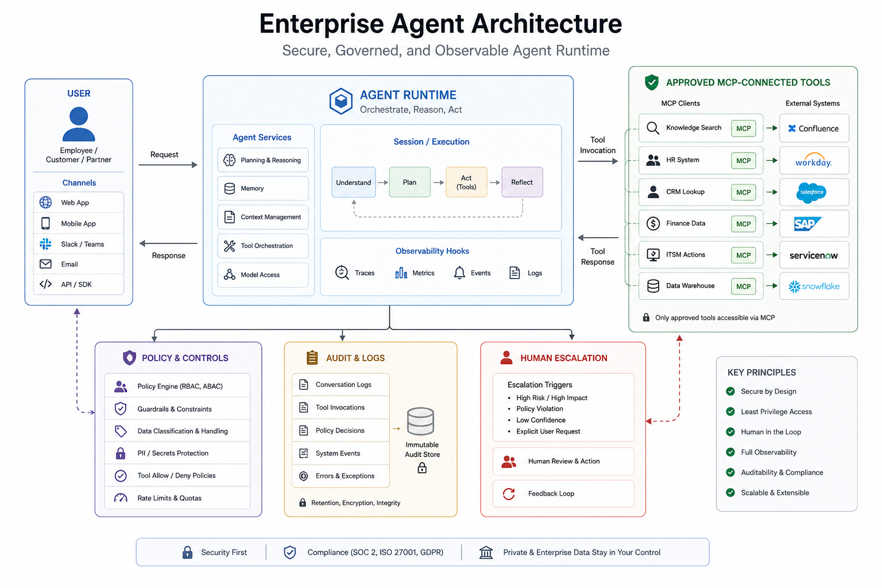This screenshot has height=588, width=882.
Task: Click the Reflect step box
Action: click(x=522, y=182)
